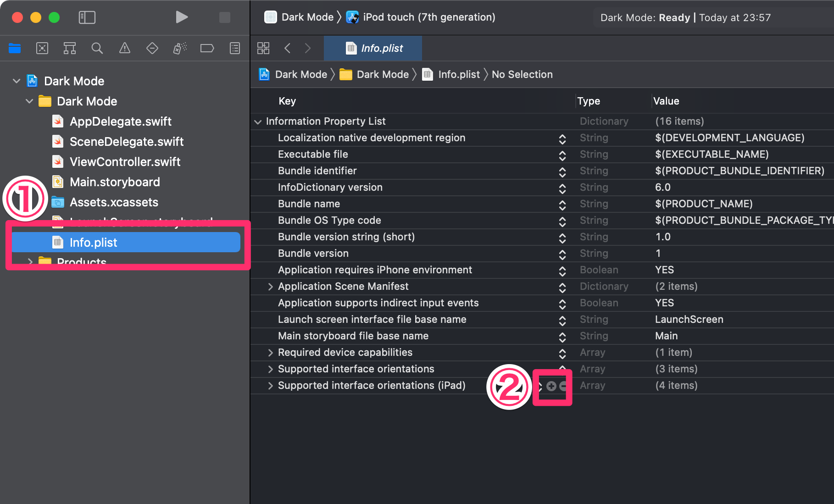Click Info.plist in breadcrumb bar
The image size is (834, 504).
pos(459,74)
